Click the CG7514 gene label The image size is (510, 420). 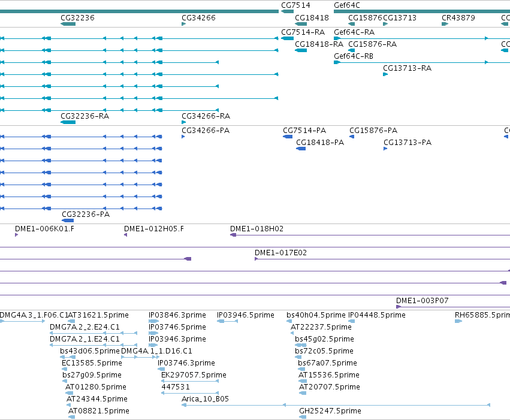click(295, 5)
